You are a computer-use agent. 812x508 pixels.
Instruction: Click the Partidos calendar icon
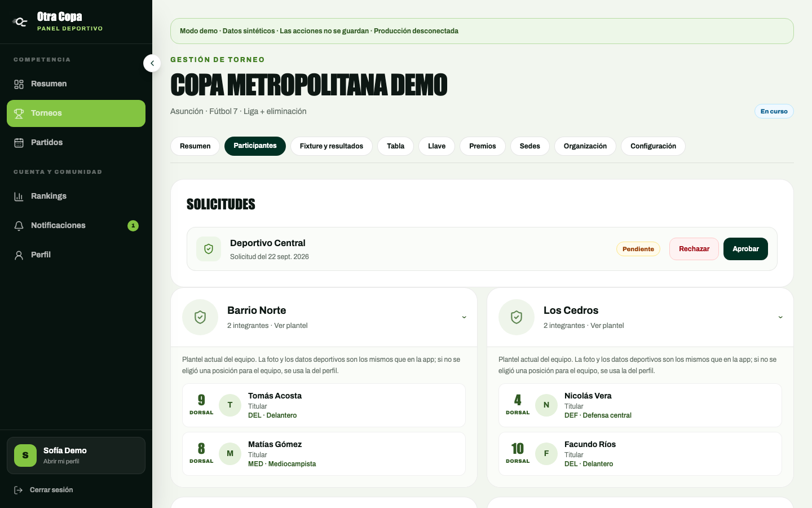(x=19, y=143)
